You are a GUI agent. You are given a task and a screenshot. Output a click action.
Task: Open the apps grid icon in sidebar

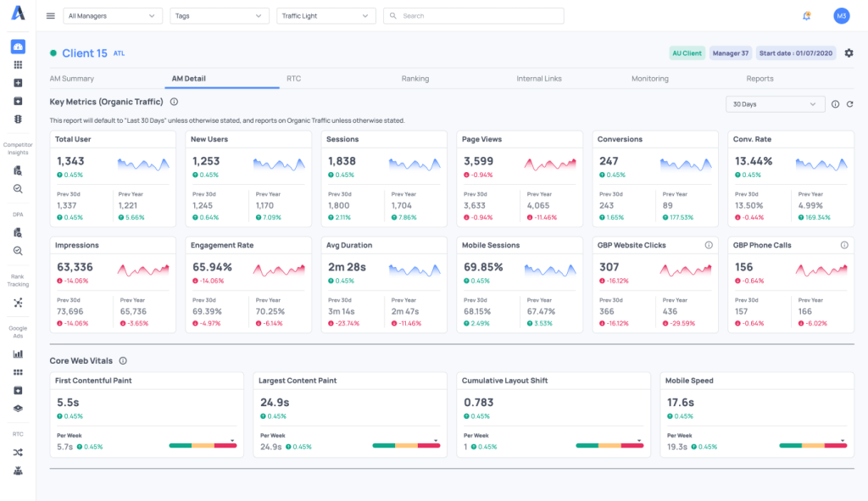tap(18, 64)
